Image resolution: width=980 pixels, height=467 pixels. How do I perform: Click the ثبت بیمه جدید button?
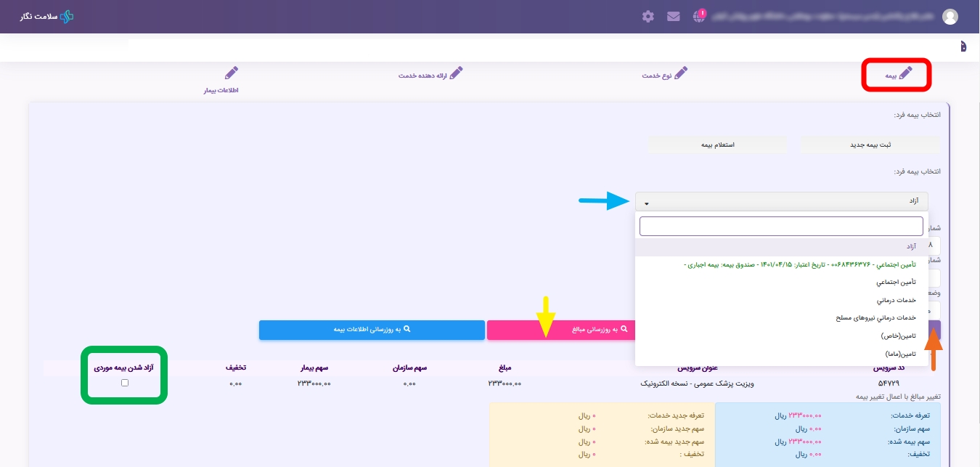pyautogui.click(x=870, y=145)
